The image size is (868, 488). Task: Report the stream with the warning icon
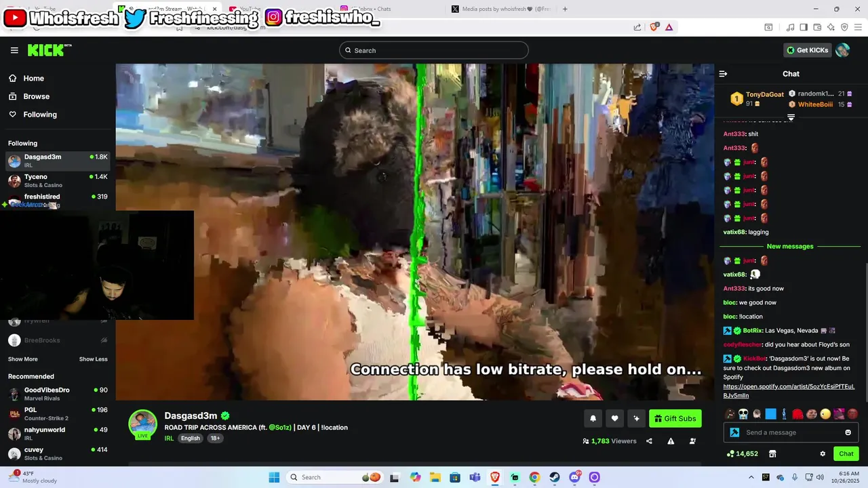click(671, 441)
